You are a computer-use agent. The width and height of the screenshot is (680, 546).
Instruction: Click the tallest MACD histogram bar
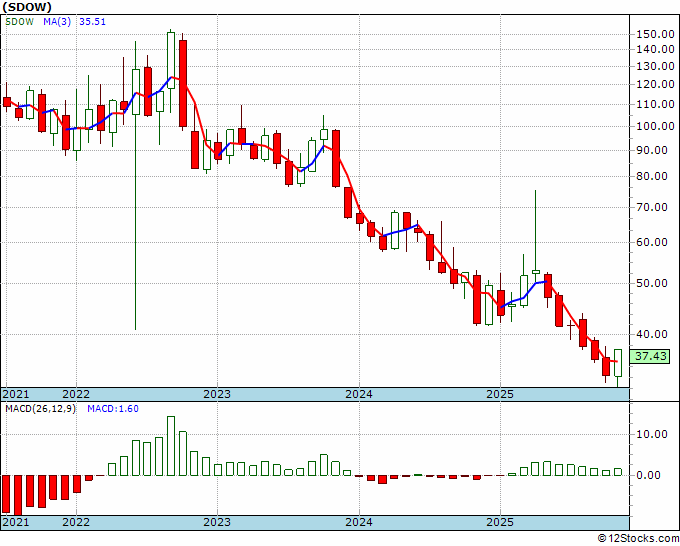pos(171,446)
